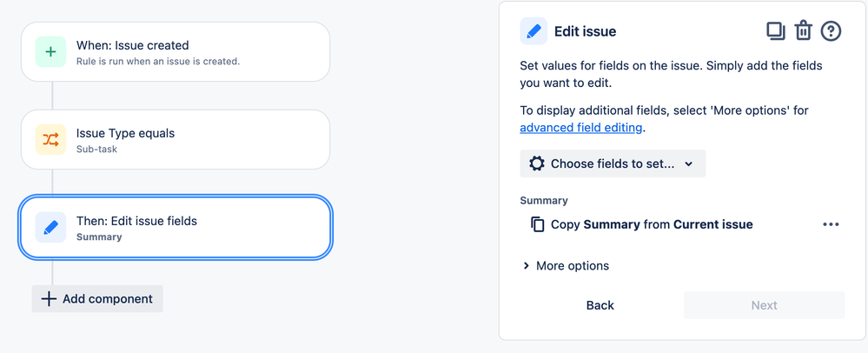Open the advanced field editing link
This screenshot has width=868, height=353.
point(580,128)
